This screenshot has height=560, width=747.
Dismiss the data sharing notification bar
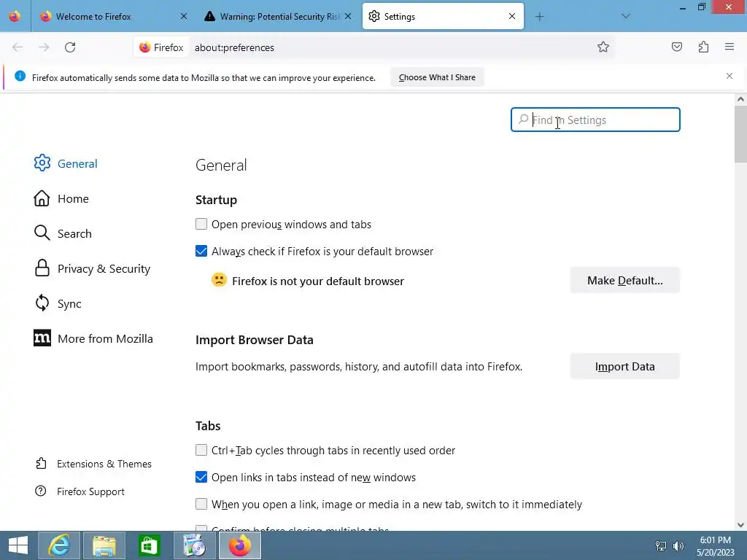pos(729,76)
